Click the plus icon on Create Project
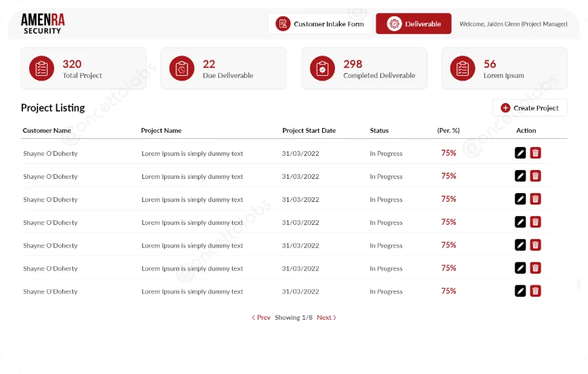This screenshot has width=588, height=374. (x=505, y=108)
